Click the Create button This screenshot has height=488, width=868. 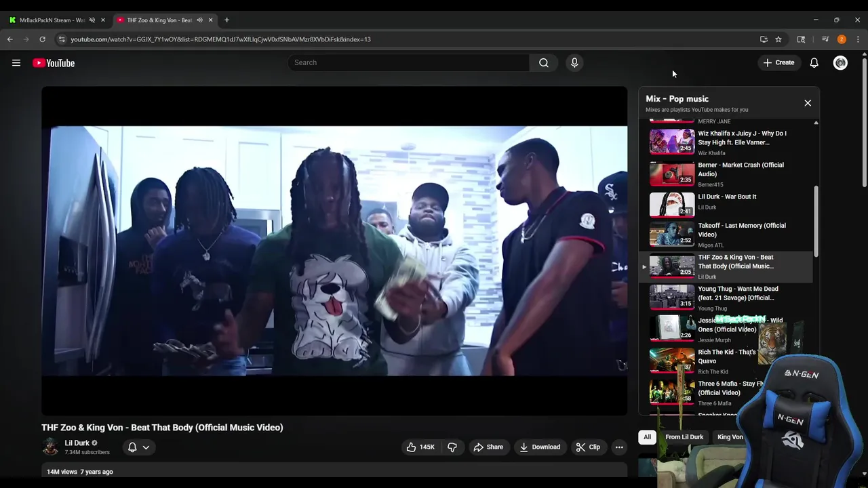pyautogui.click(x=778, y=62)
